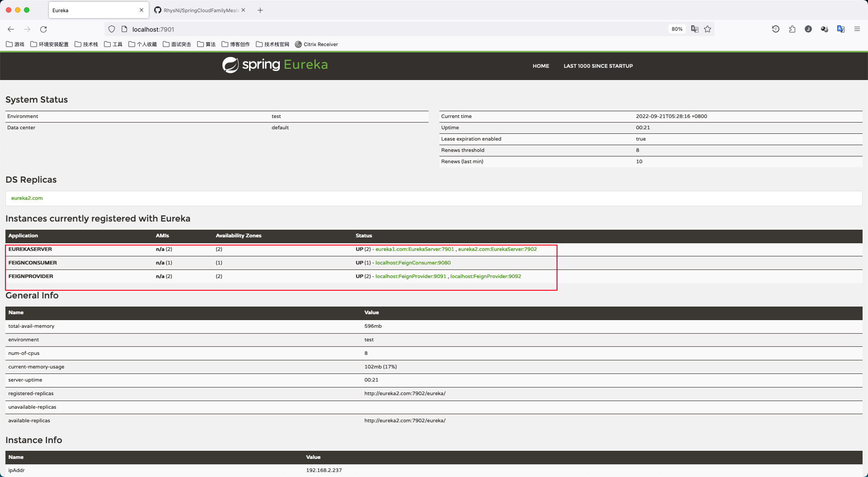Viewport: 868px width, 477px height.
Task: Click the Renews threshold label
Action: (462, 150)
